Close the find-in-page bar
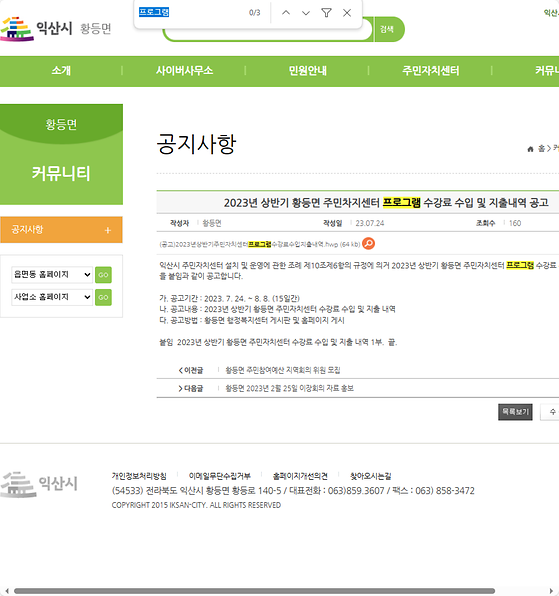 (x=347, y=13)
